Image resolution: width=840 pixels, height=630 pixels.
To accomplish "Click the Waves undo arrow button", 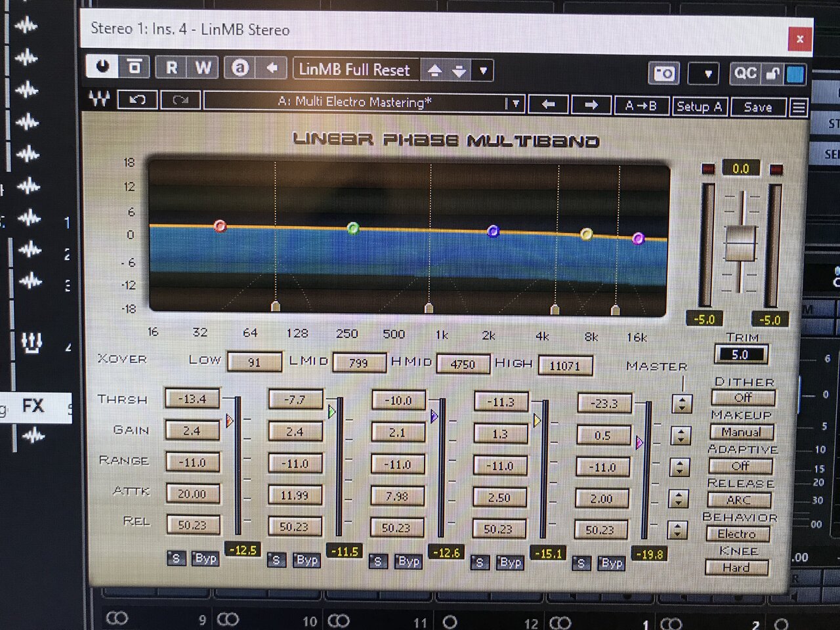I will pyautogui.click(x=137, y=100).
